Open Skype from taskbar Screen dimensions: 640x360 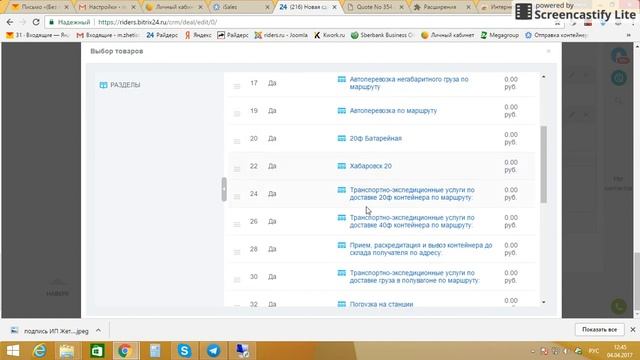click(184, 351)
